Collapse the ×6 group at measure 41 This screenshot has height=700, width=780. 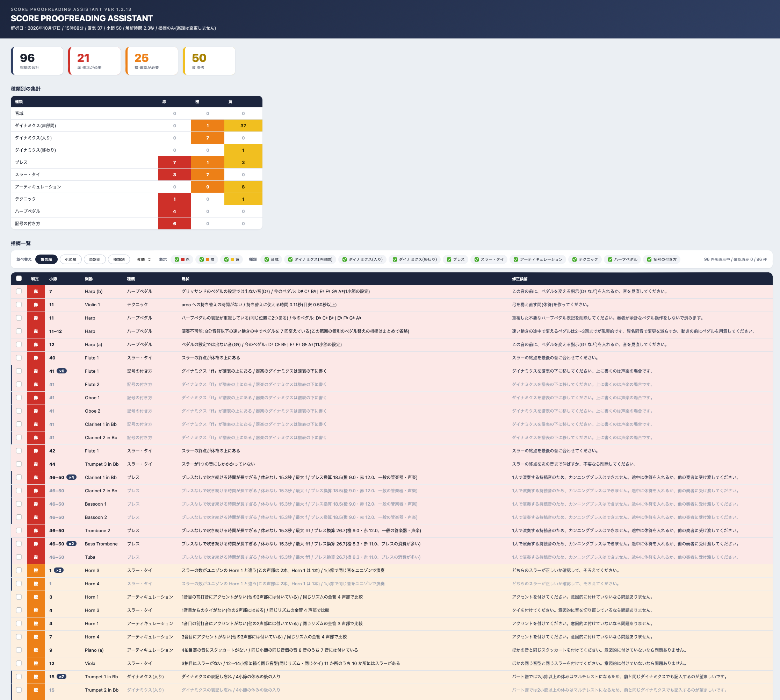62,371
